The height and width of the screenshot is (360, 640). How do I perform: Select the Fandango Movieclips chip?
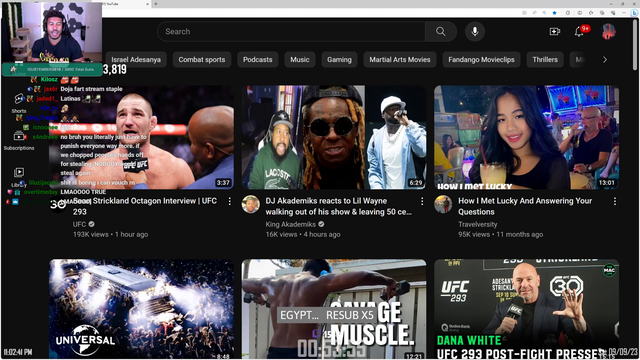click(481, 60)
